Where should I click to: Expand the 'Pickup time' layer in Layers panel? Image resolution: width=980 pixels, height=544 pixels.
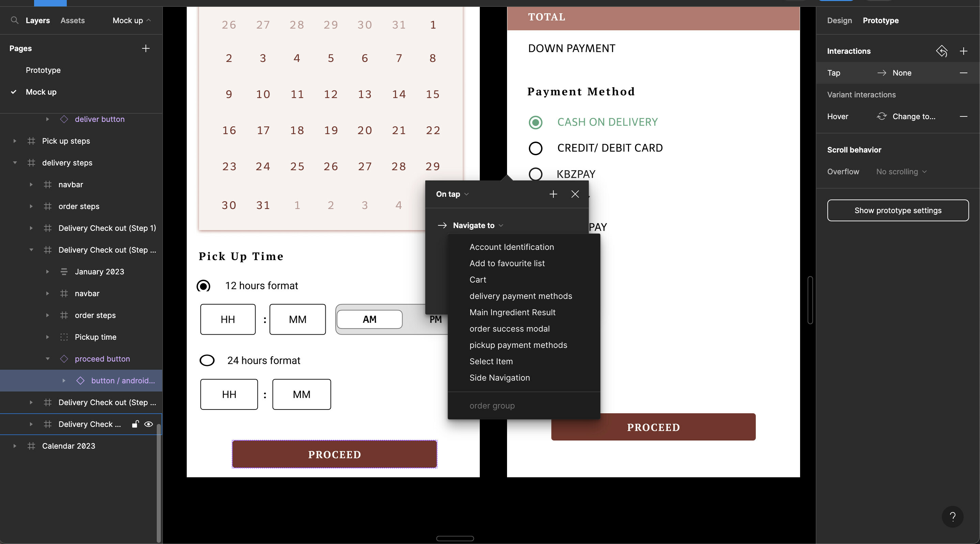[x=48, y=337]
